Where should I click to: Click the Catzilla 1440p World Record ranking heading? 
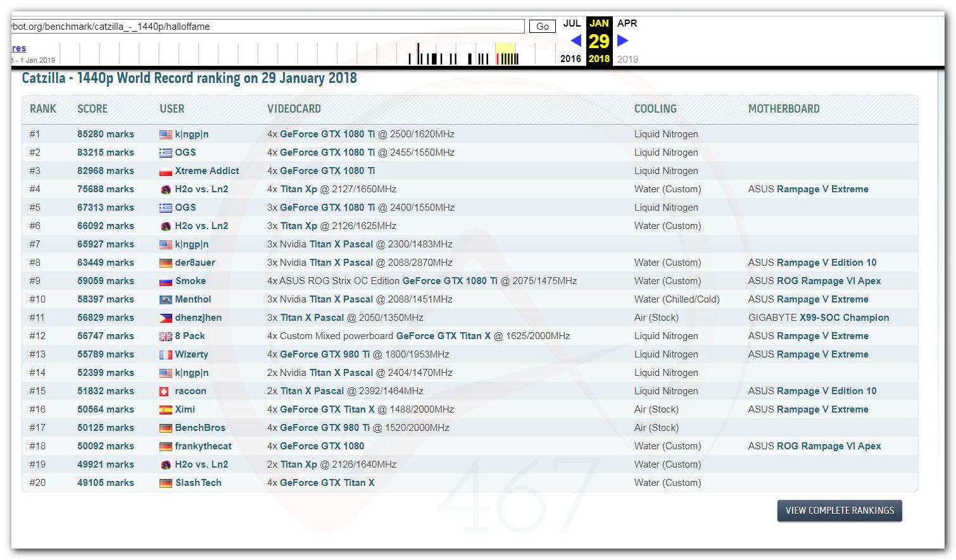pos(189,78)
